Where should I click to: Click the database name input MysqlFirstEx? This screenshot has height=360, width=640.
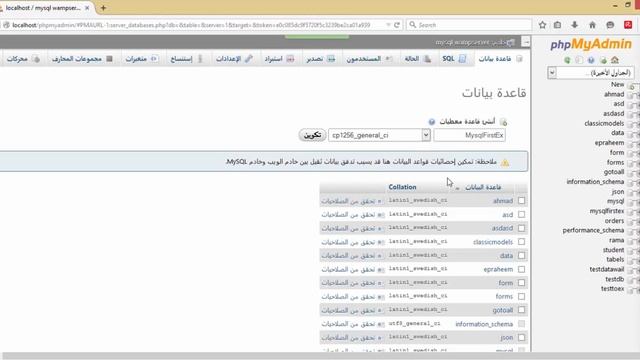[469, 135]
